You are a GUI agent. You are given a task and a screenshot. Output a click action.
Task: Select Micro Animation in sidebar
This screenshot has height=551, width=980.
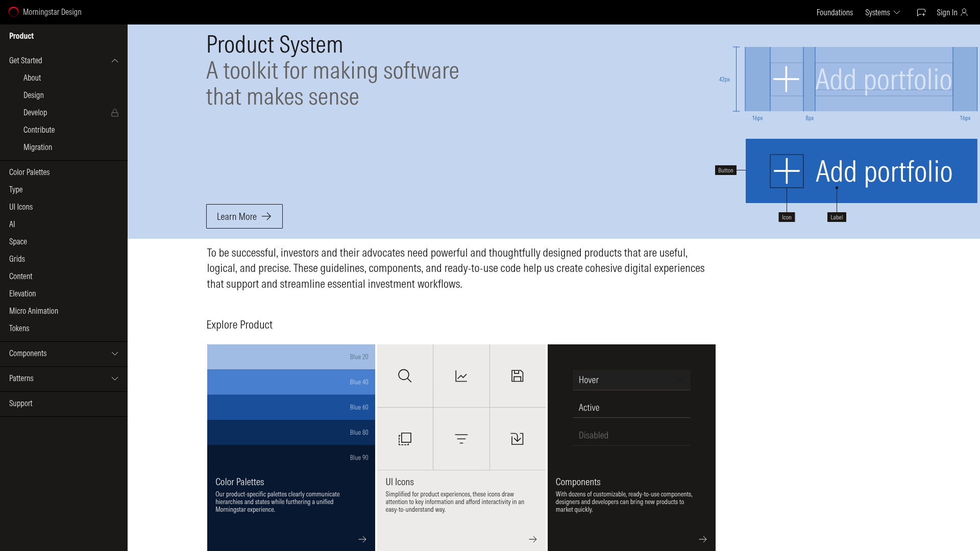point(34,311)
